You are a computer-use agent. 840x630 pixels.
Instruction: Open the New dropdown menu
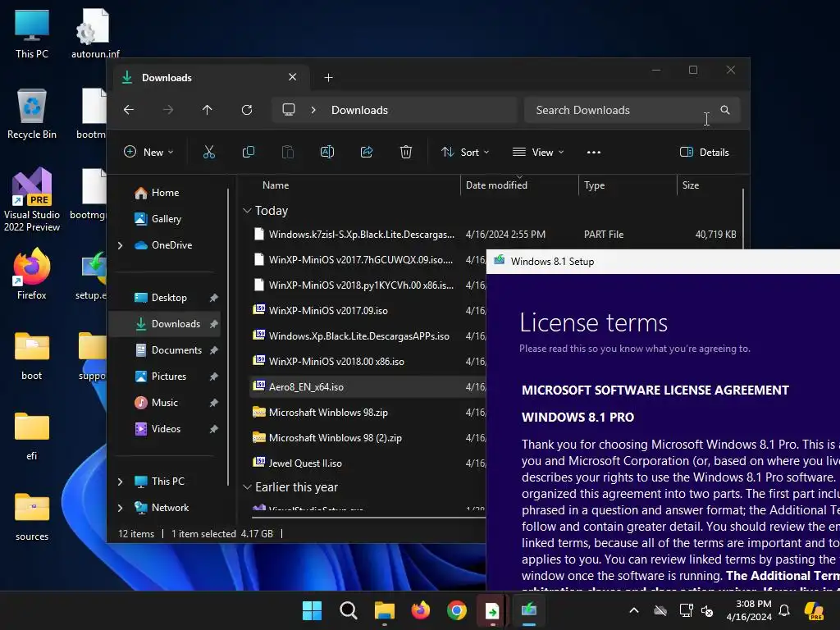[x=149, y=152]
